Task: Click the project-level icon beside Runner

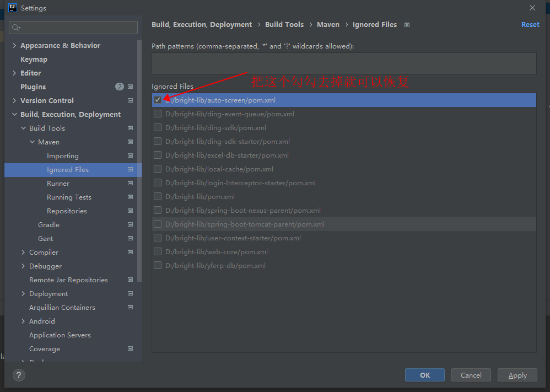Action: coord(130,183)
